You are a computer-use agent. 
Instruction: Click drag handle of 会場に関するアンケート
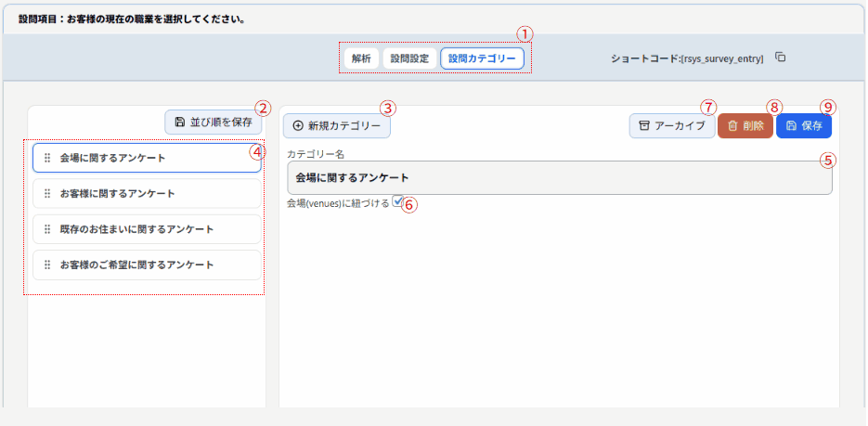(x=47, y=158)
